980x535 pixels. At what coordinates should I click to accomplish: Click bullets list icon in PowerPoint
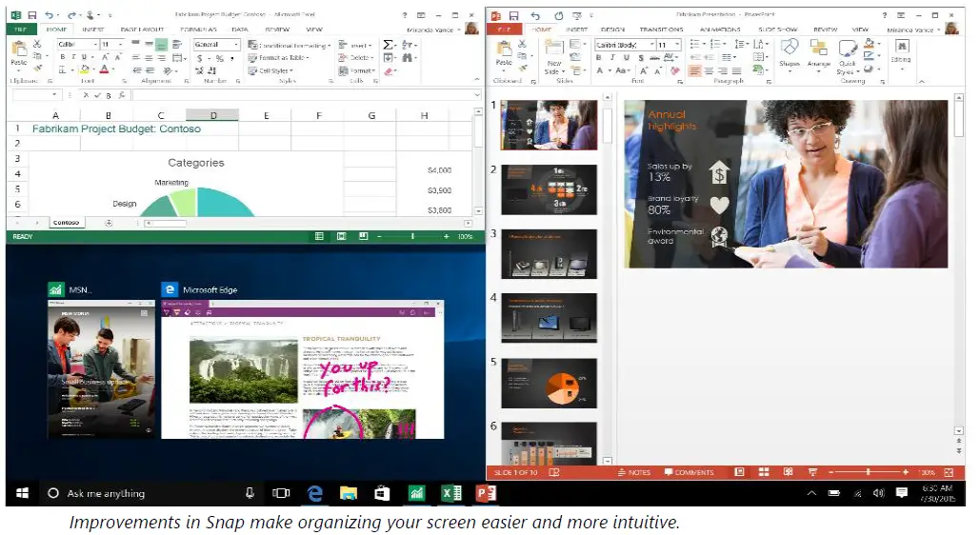point(695,45)
